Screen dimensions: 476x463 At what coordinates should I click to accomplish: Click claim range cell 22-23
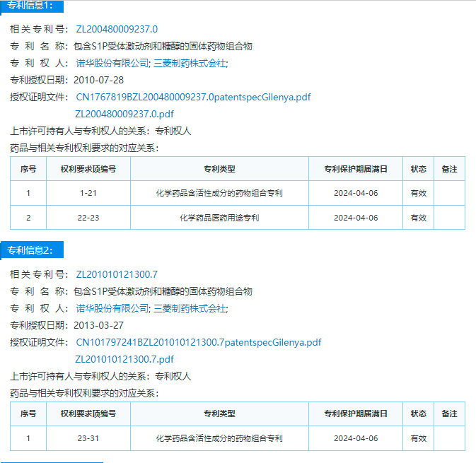(88, 218)
